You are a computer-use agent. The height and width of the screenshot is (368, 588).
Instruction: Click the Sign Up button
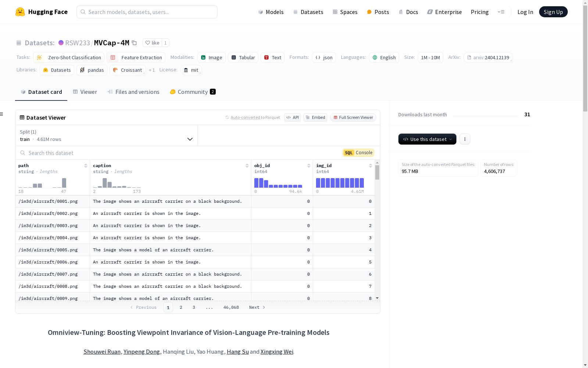pyautogui.click(x=553, y=12)
